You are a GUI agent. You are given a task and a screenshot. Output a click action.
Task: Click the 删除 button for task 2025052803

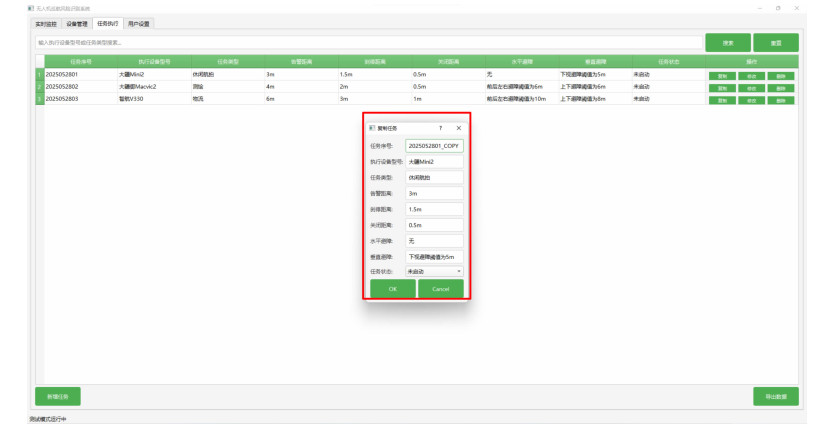(x=781, y=100)
